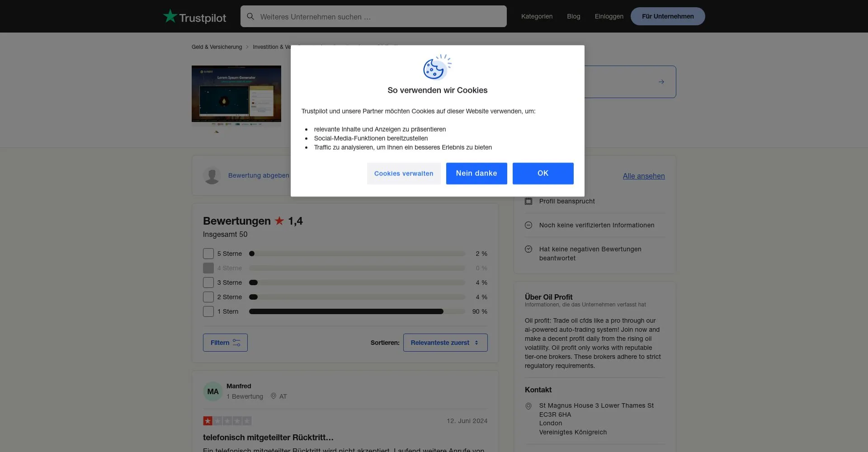The image size is (868, 452).
Task: Click the calendar icon by Profil beansprucht
Action: point(528,201)
